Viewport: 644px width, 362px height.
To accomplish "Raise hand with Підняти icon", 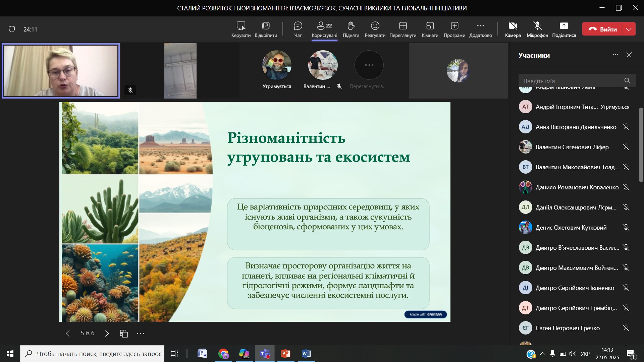I will tap(351, 26).
